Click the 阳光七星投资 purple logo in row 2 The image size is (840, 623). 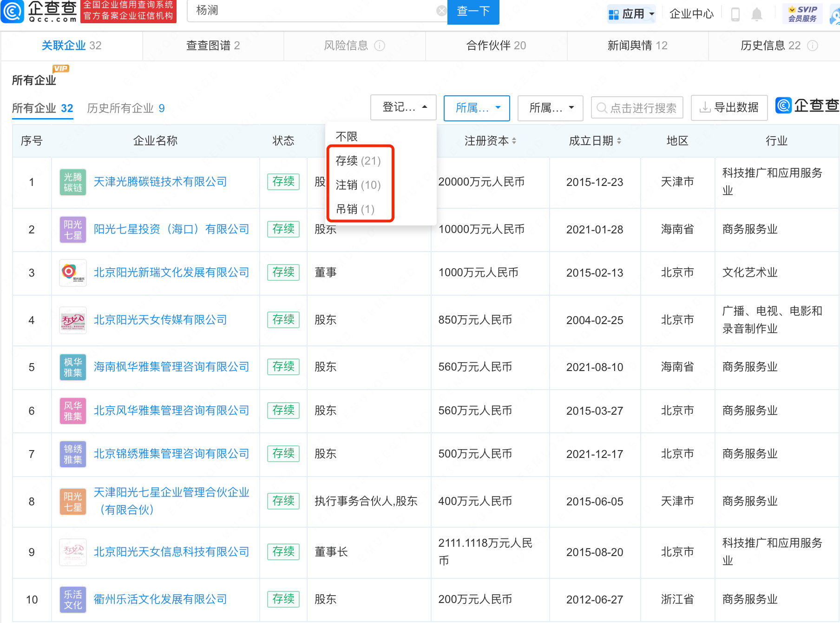click(x=73, y=230)
